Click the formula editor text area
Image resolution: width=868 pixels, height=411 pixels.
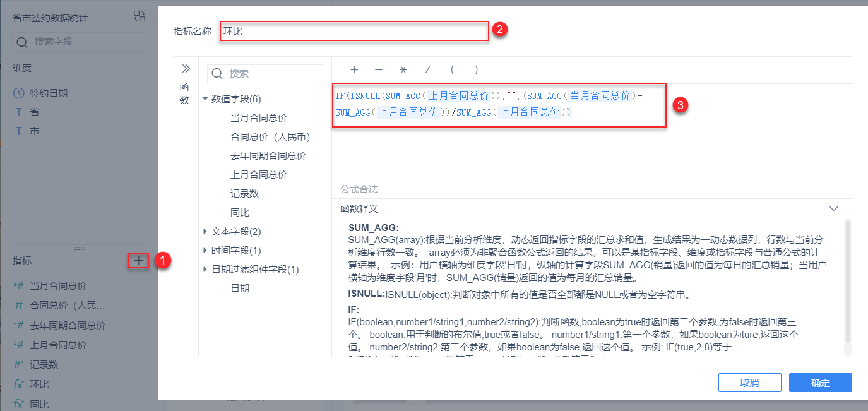coord(592,133)
